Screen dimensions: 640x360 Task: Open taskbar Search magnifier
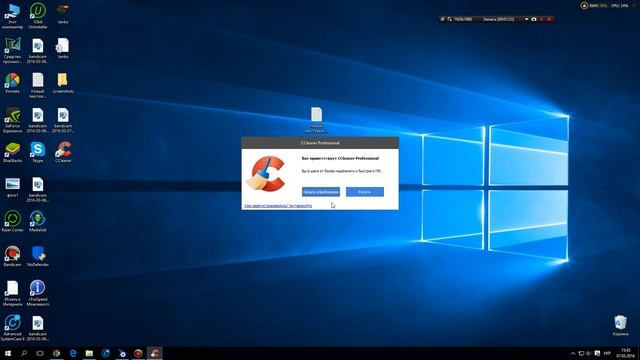[x=24, y=353]
